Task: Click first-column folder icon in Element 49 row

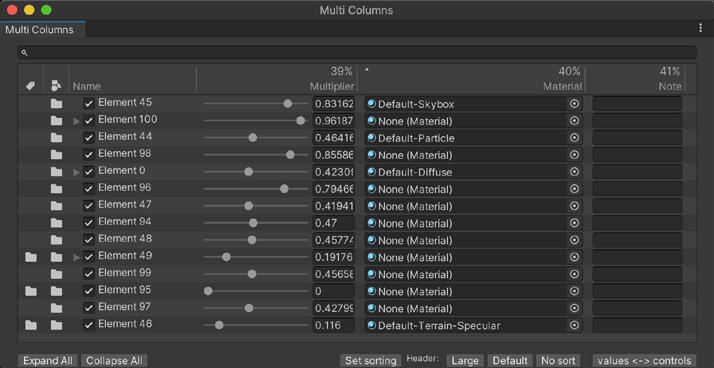Action: (31, 257)
